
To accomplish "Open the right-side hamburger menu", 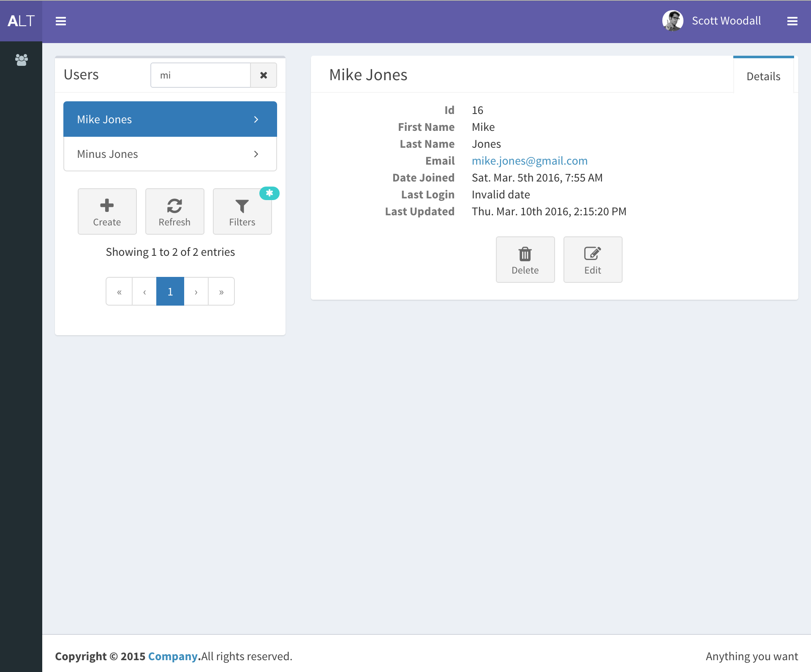I will pos(792,21).
